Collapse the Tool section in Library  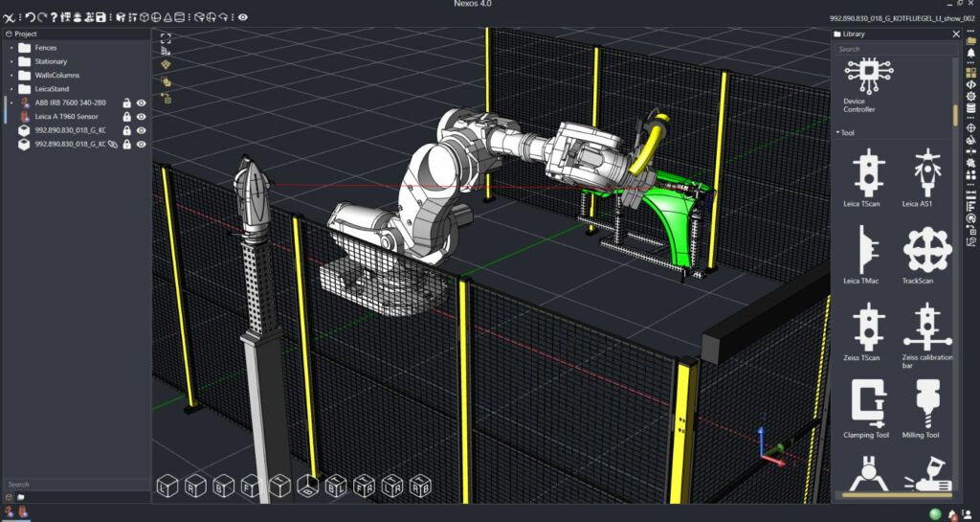(838, 132)
